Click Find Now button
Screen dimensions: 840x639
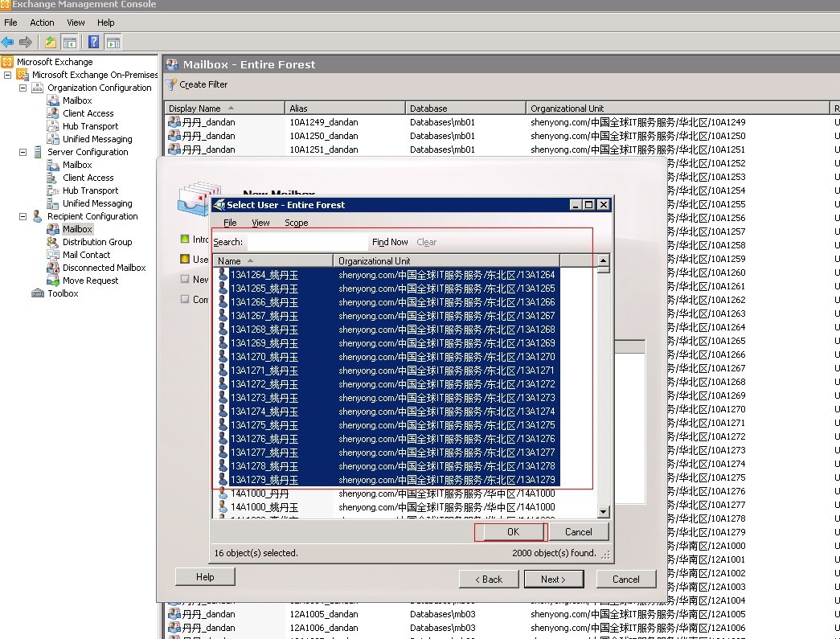coord(390,242)
